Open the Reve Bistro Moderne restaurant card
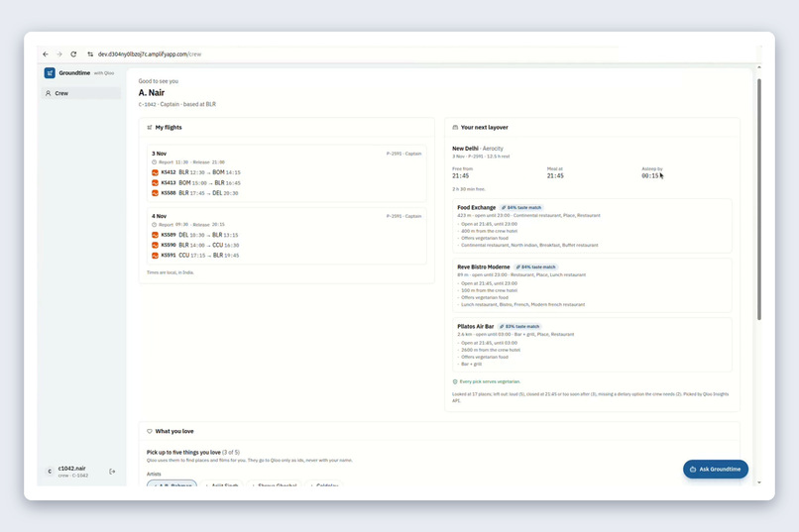The width and height of the screenshot is (799, 532). pos(592,285)
